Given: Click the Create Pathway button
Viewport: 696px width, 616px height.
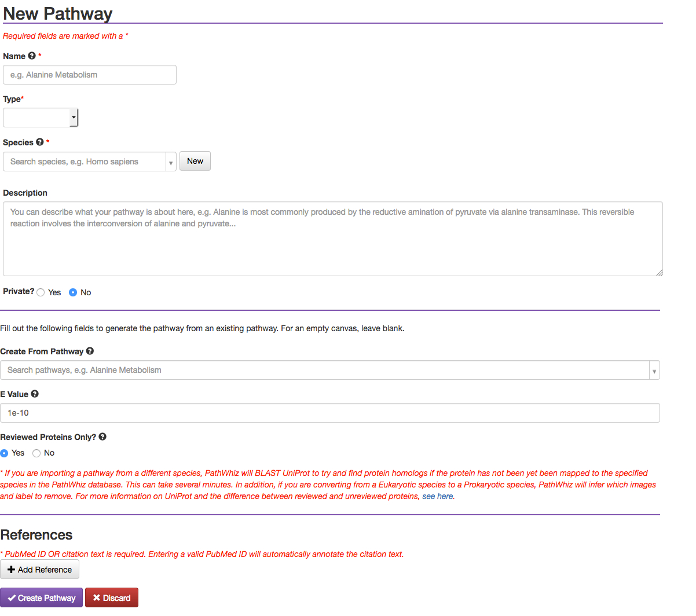Looking at the screenshot, I should [41, 598].
